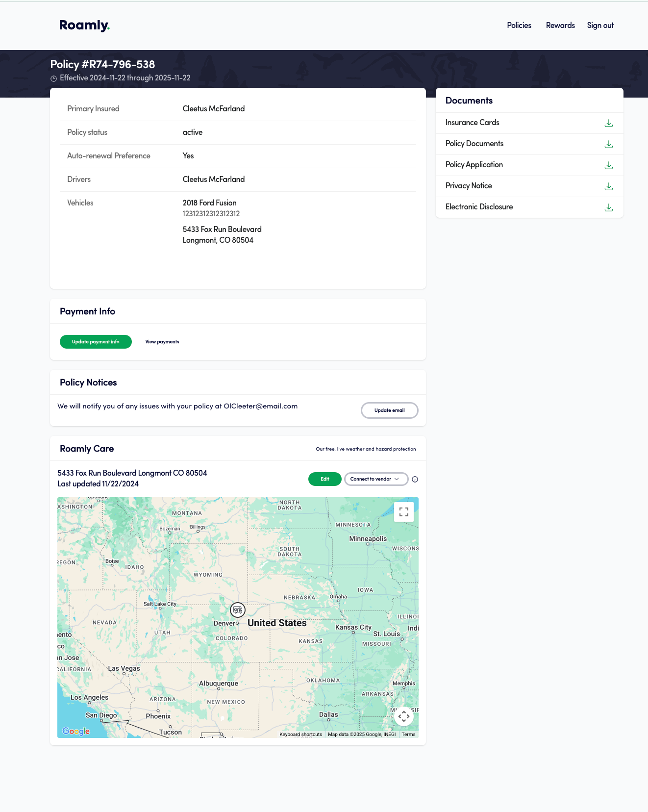Click the Update payment info button
This screenshot has height=812, width=648.
(96, 342)
